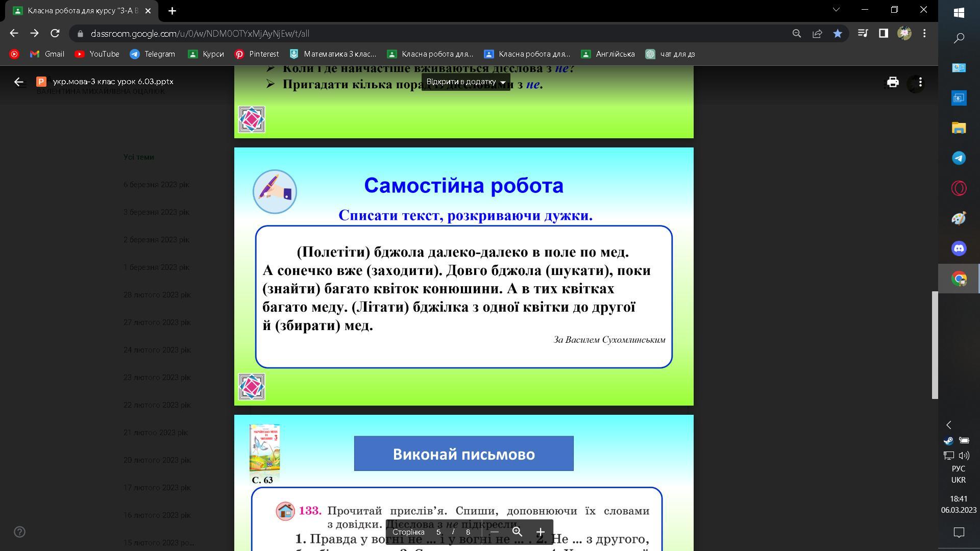Open the help question mark button
The image size is (980, 551).
tap(19, 532)
